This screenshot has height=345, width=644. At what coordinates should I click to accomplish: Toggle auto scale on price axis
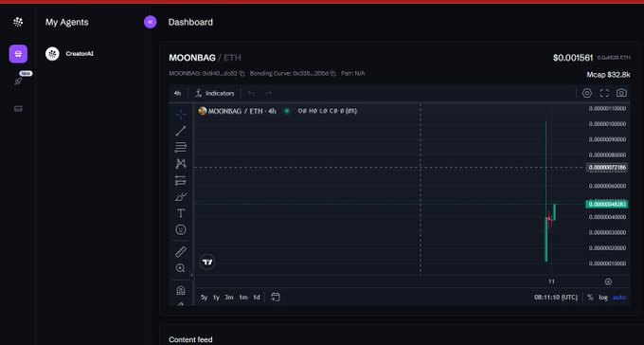point(619,298)
